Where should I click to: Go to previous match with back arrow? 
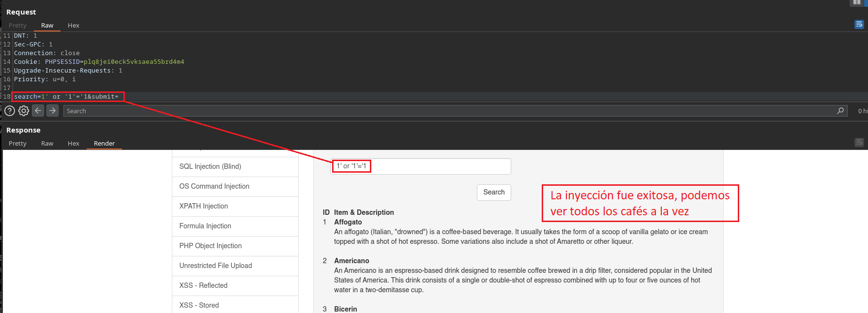38,111
